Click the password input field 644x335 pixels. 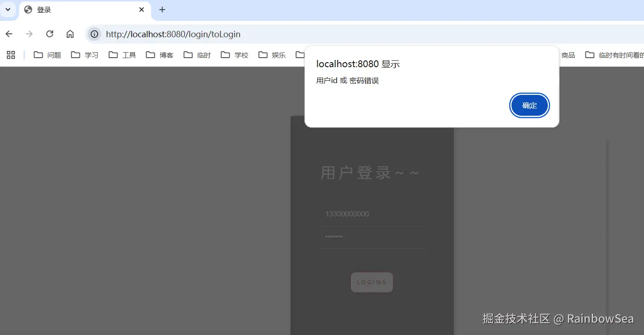point(372,237)
